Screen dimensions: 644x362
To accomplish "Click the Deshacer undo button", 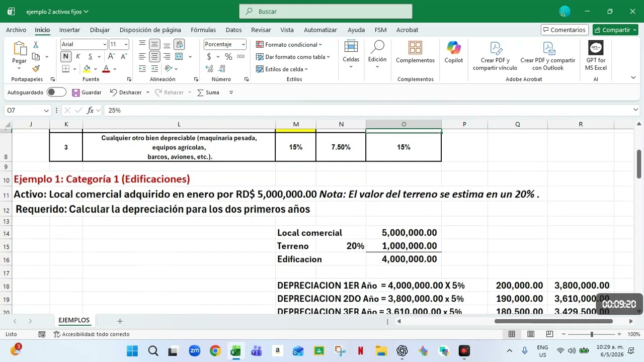I will tap(126, 93).
